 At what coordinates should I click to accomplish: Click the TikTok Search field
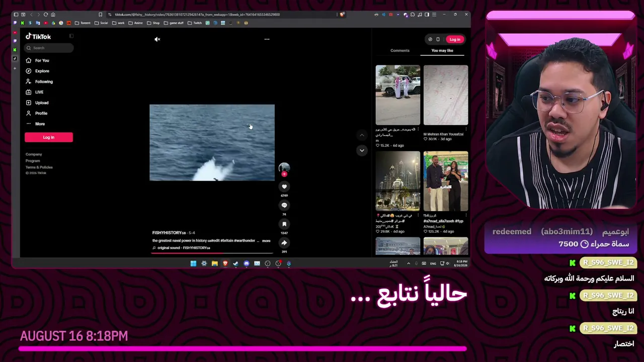pyautogui.click(x=49, y=48)
